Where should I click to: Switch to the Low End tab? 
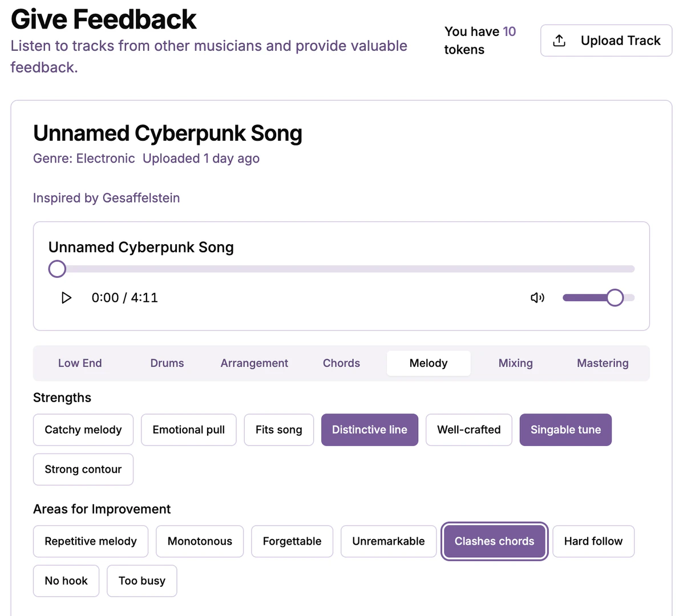tap(80, 363)
